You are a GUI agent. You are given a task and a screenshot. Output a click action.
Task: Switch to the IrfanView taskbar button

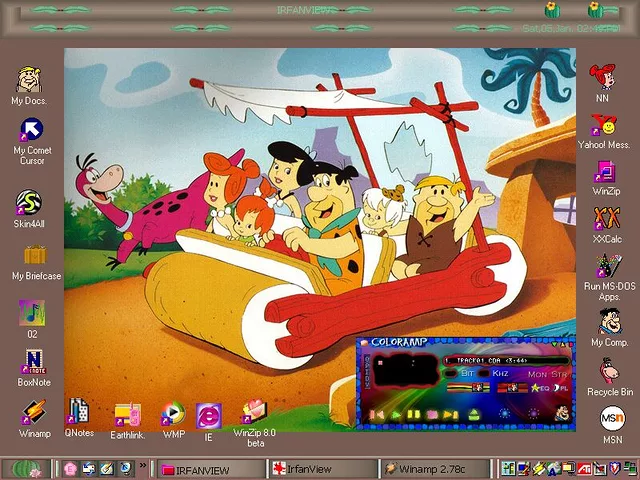tap(324, 469)
